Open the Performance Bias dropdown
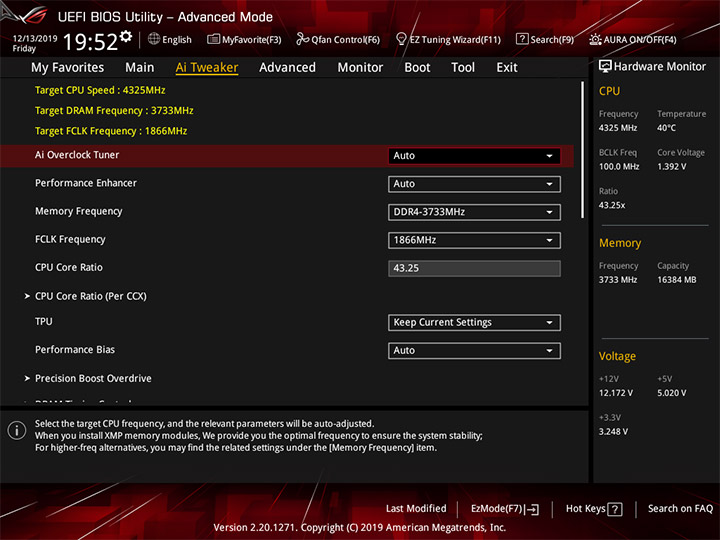Viewport: 720px width, 540px height. click(x=474, y=351)
